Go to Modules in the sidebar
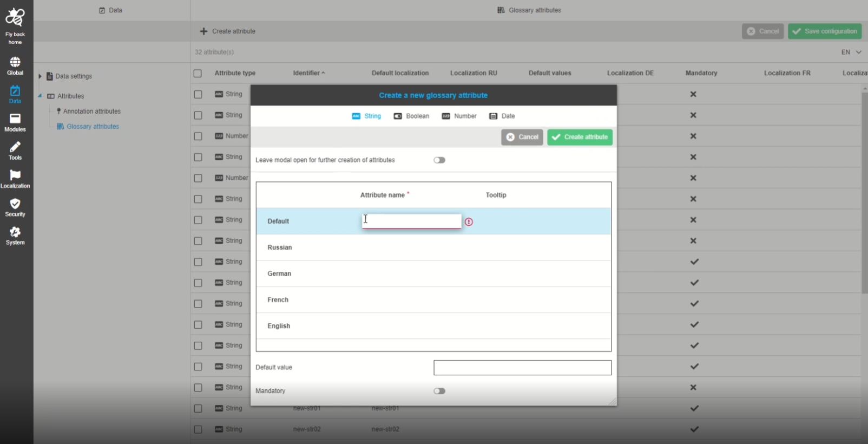The width and height of the screenshot is (868, 444). click(x=15, y=123)
